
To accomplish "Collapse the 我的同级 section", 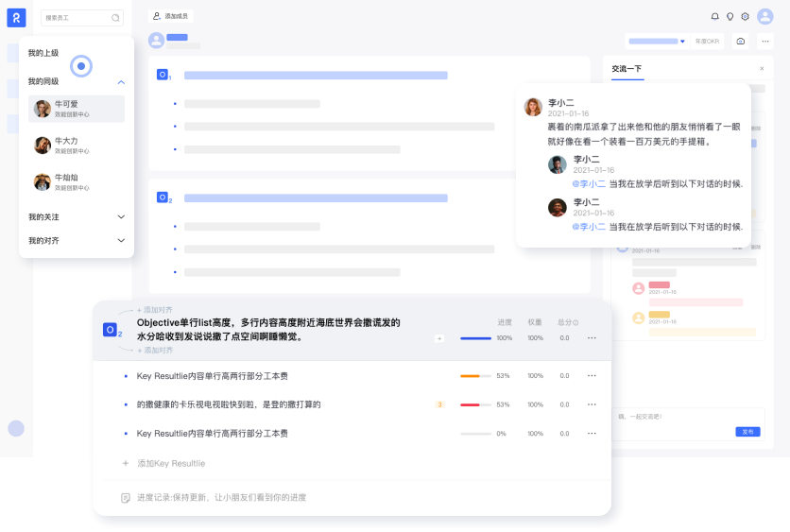I will [x=121, y=82].
